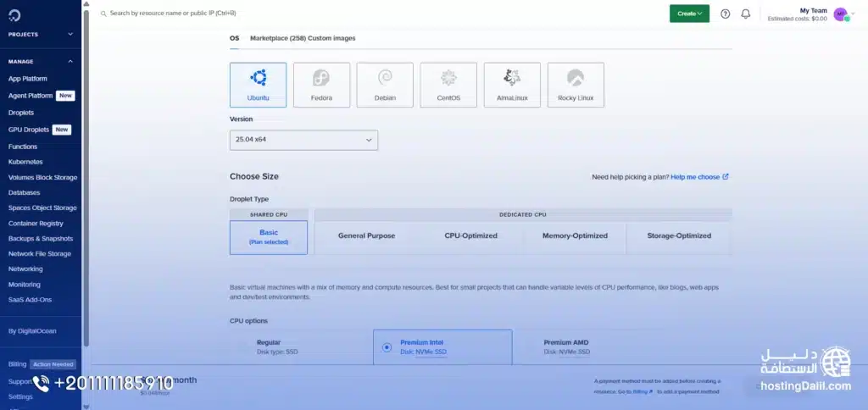The image size is (868, 410).
Task: Open SaaS Add-Ons in sidebar
Action: point(30,300)
